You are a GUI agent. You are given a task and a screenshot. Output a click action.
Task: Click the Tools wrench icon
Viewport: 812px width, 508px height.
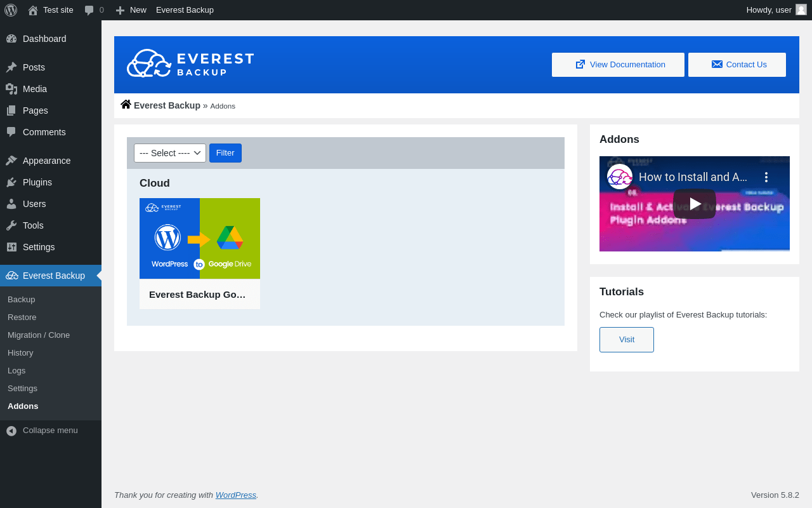click(11, 225)
